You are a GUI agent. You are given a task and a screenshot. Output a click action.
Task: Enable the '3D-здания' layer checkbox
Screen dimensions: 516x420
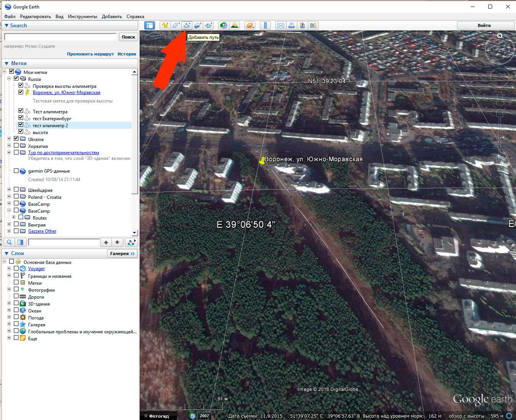(16, 303)
